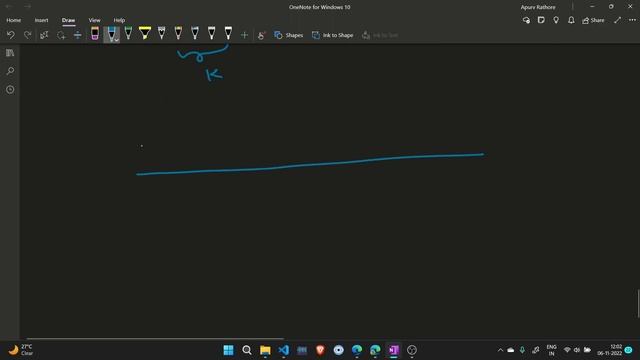Redo the undone action
This screenshot has height=360, width=640.
pos(27,35)
